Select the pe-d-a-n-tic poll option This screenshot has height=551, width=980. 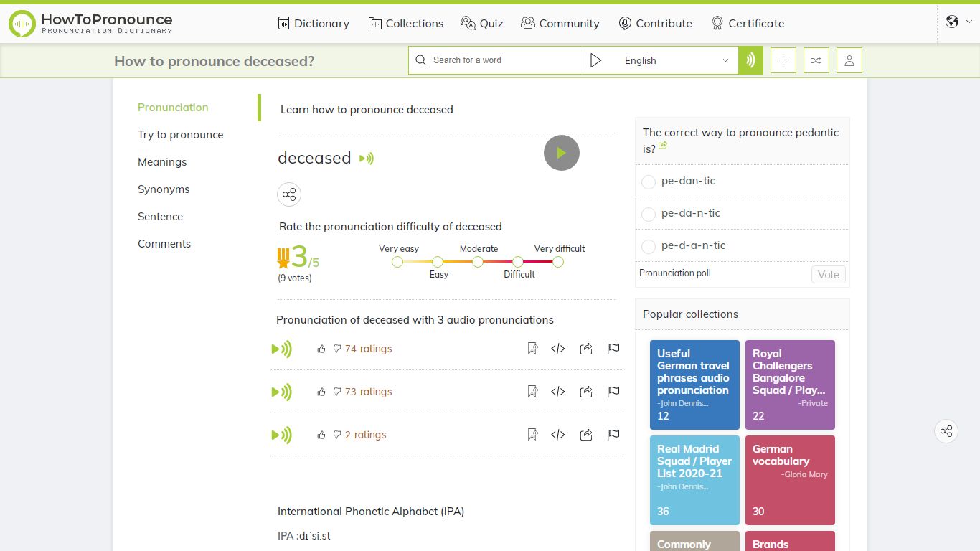649,247
